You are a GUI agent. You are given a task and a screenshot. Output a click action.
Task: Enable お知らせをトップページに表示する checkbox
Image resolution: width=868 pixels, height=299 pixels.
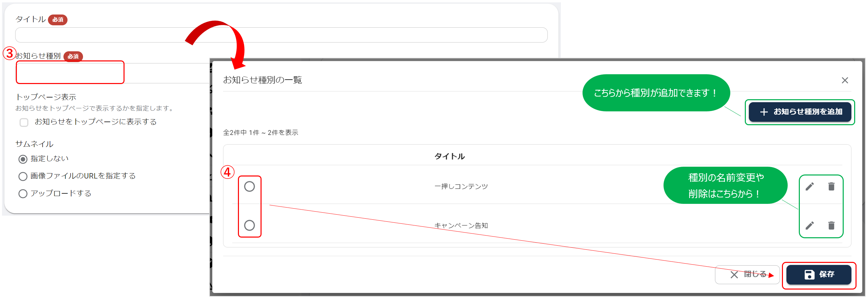click(x=24, y=122)
